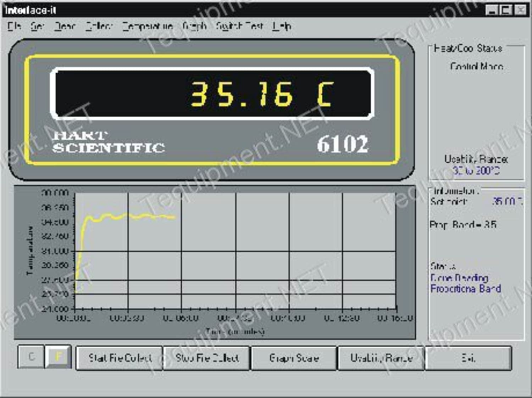This screenshot has width=532, height=398.
Task: Open the Set menu
Action: 37,26
